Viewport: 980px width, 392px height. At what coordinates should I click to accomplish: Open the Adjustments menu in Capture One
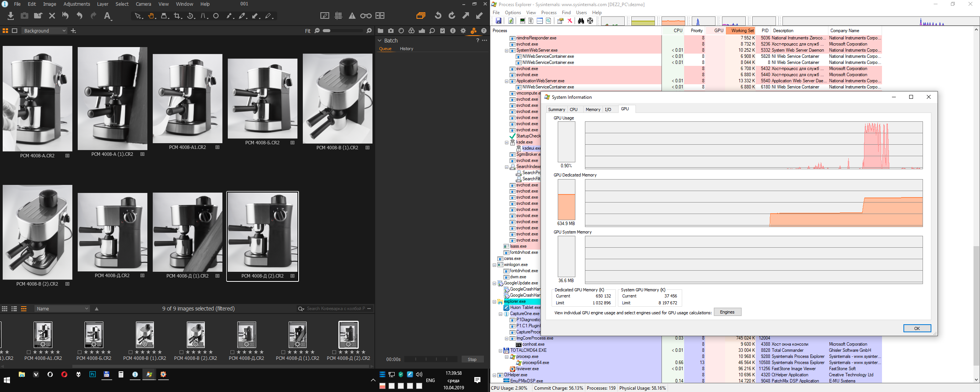pyautogui.click(x=77, y=4)
